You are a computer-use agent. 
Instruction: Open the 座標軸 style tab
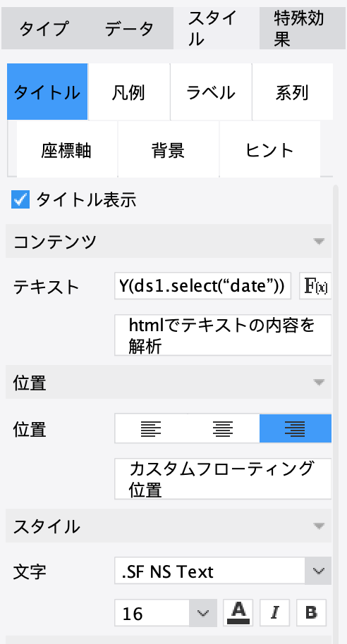pos(66,150)
